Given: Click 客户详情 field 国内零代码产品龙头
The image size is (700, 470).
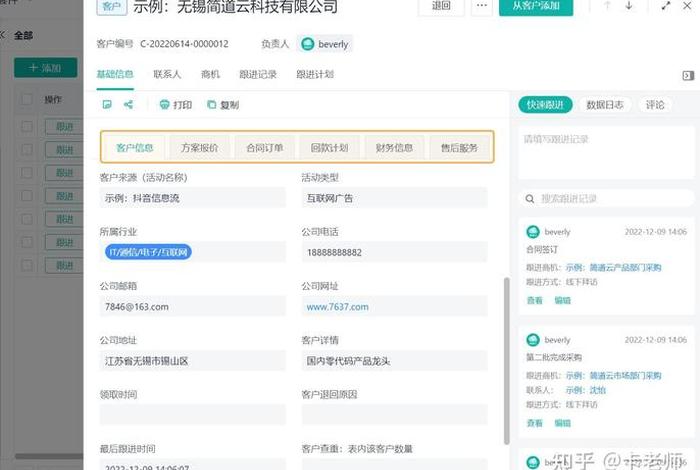Looking at the screenshot, I should 394,361.
